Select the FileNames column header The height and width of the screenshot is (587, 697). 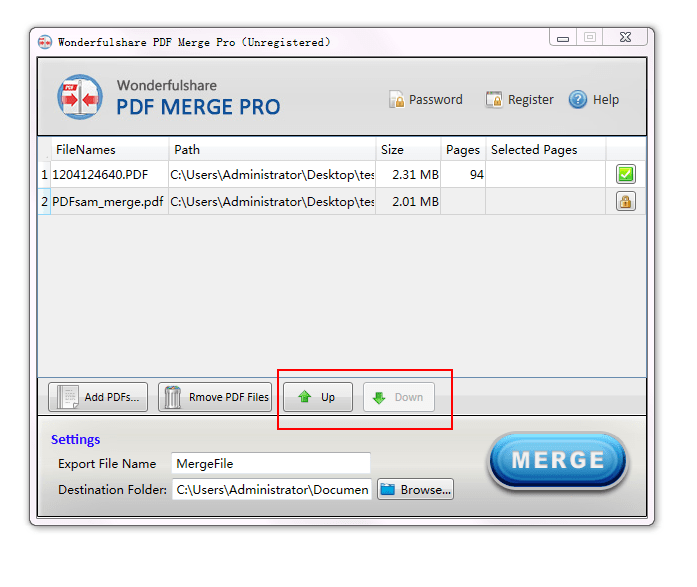pyautogui.click(x=110, y=150)
